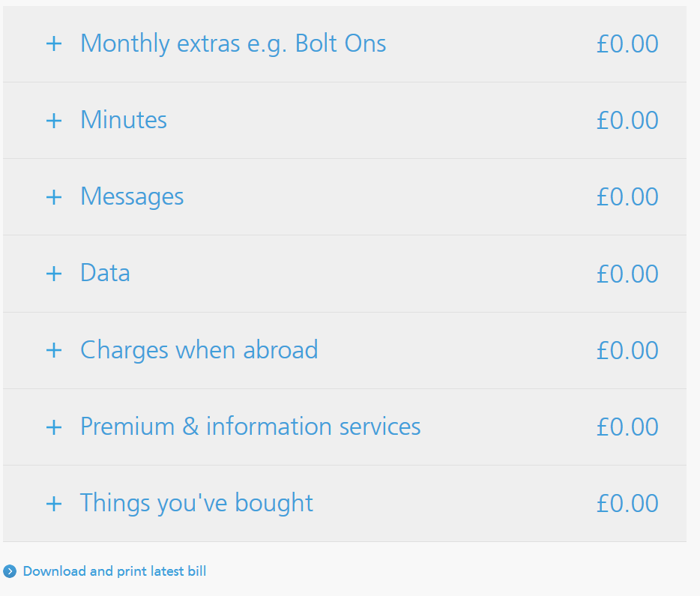This screenshot has height=596, width=700.
Task: Click the £0.00 amount for Minutes
Action: pos(627,120)
